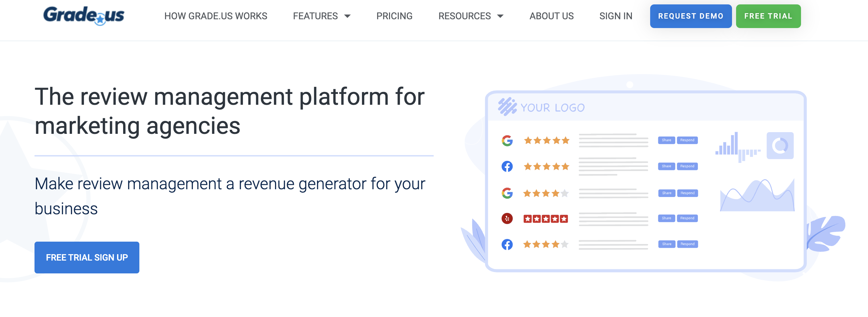Click the Google icon in the first review row
Image resolution: width=868 pixels, height=317 pixels.
tap(507, 140)
